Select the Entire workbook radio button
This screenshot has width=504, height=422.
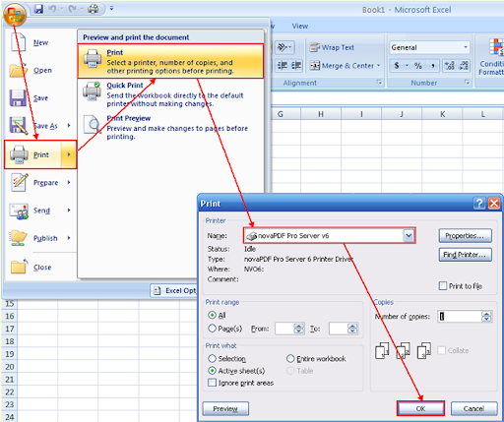tap(290, 359)
